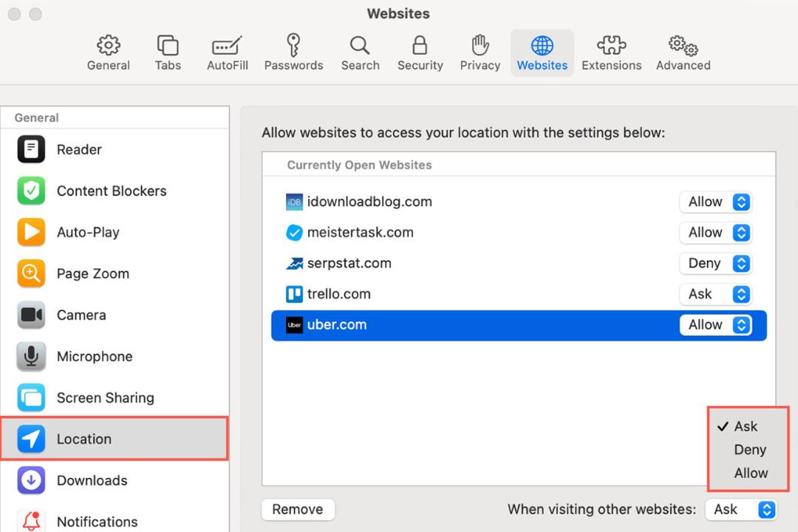Select the Location label in sidebar
798x532 pixels.
(84, 439)
